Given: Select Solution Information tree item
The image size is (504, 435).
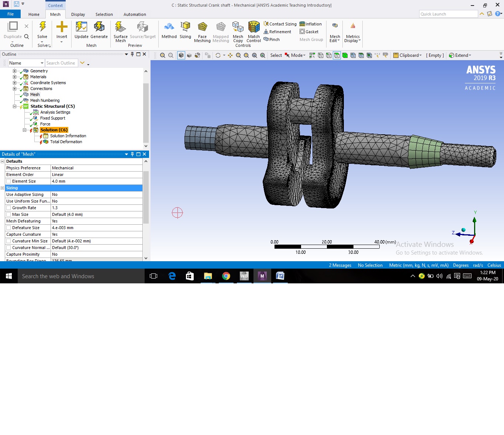Looking at the screenshot, I should tap(68, 136).
